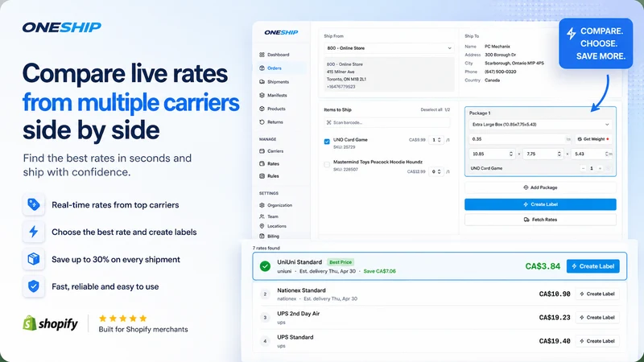The height and width of the screenshot is (362, 644).
Task: Open Shipments via its truck icon
Action: tap(262, 82)
